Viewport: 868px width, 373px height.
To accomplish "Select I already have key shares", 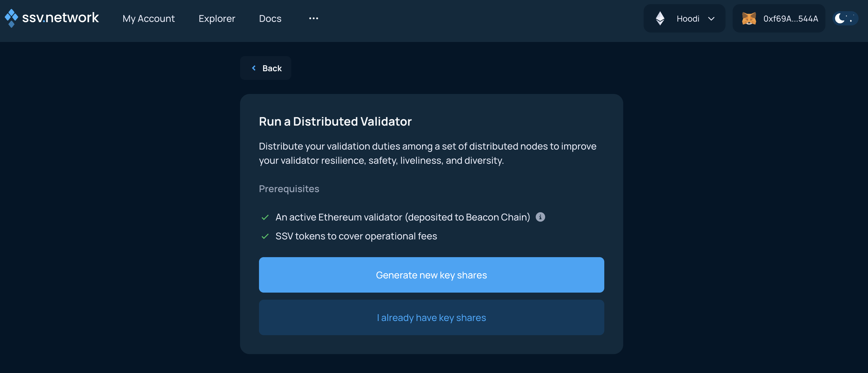I will coord(431,317).
